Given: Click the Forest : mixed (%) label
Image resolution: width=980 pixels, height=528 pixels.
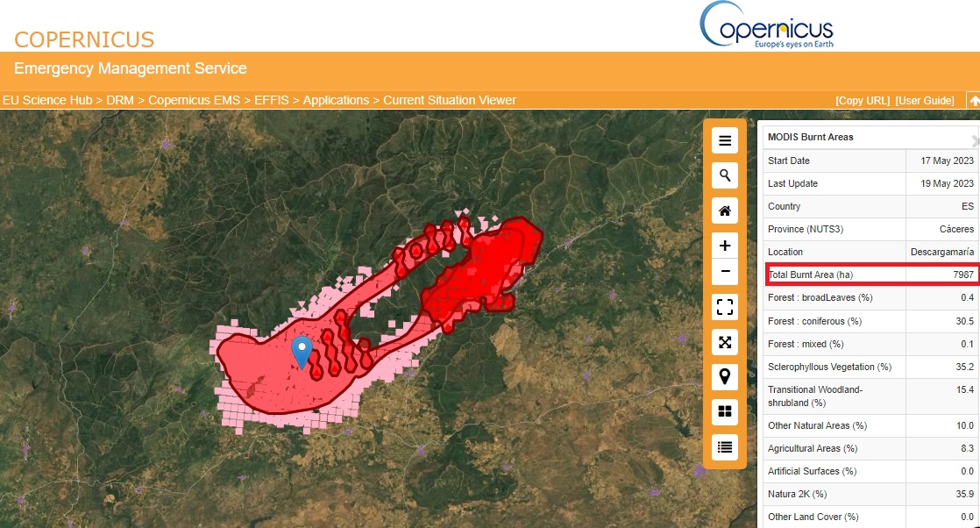Looking at the screenshot, I should pyautogui.click(x=806, y=344).
